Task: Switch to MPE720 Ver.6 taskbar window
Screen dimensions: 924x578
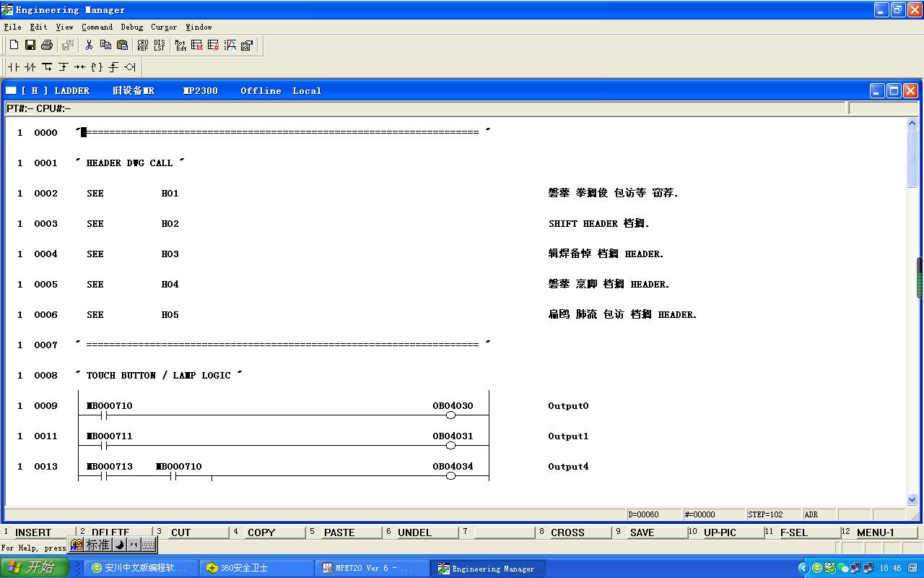Action: coord(373,568)
